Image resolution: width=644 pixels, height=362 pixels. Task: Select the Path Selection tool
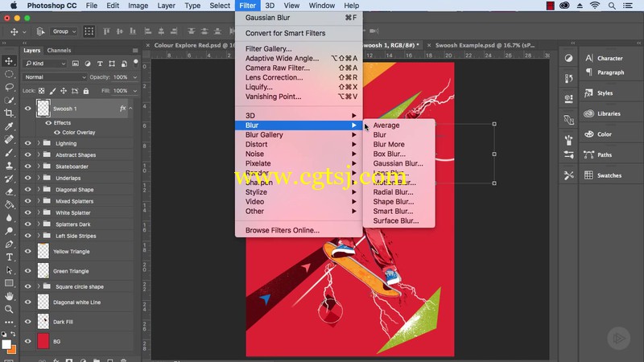pyautogui.click(x=9, y=270)
